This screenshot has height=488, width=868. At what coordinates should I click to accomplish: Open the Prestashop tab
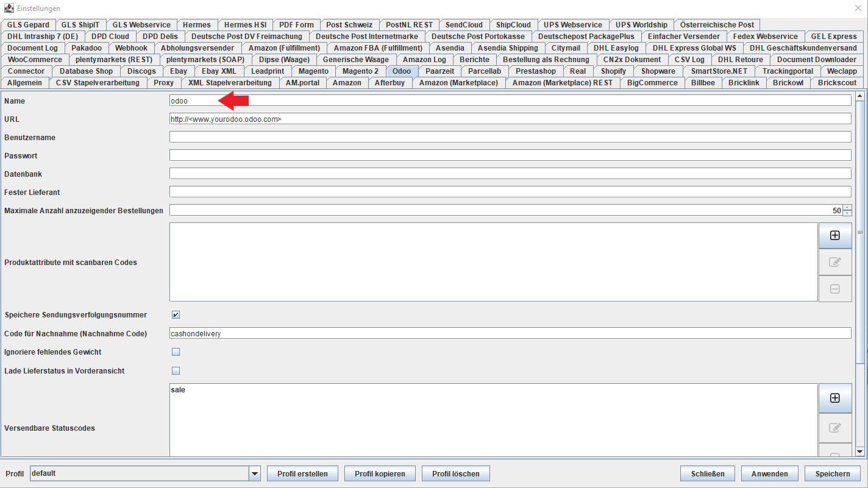[536, 71]
